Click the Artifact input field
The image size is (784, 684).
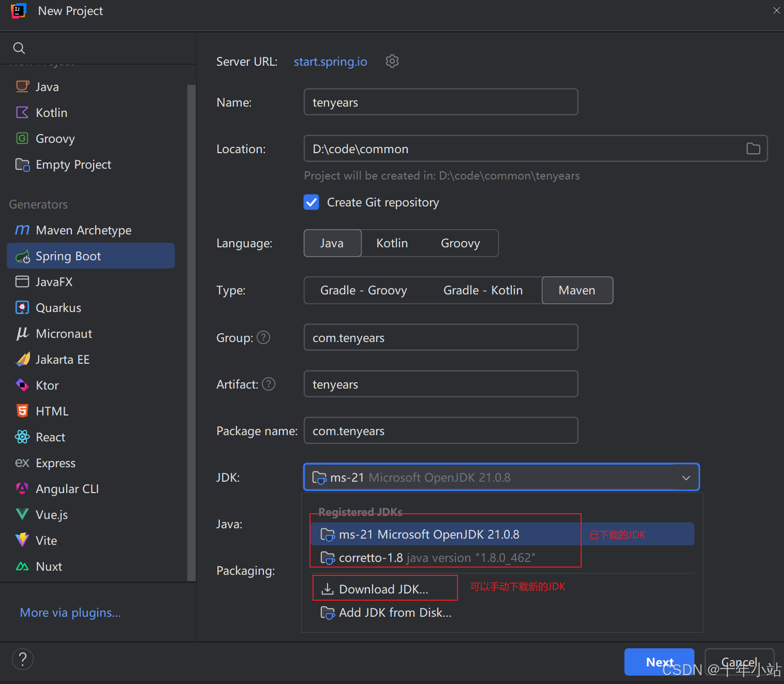(441, 384)
